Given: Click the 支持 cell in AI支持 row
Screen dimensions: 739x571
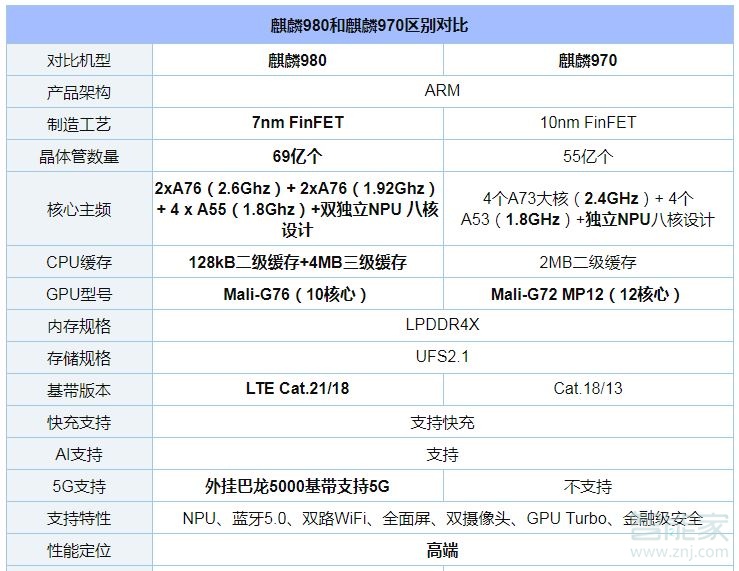Looking at the screenshot, I should tap(442, 454).
